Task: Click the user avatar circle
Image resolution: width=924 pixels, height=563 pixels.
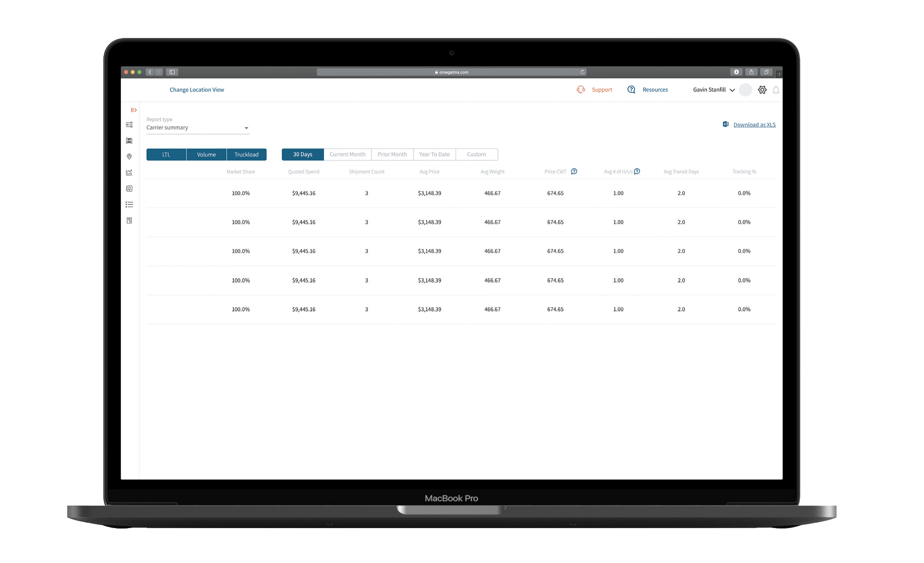Action: [746, 90]
